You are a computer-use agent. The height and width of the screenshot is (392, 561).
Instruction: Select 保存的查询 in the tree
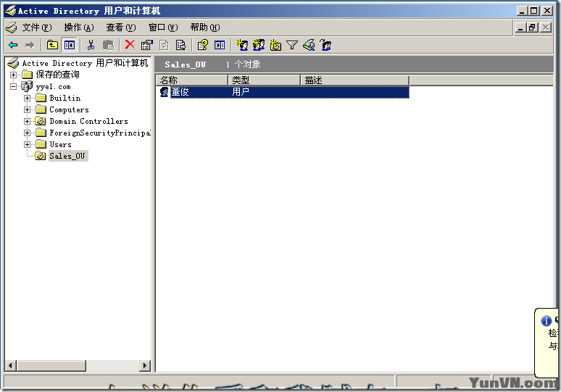tap(57, 75)
